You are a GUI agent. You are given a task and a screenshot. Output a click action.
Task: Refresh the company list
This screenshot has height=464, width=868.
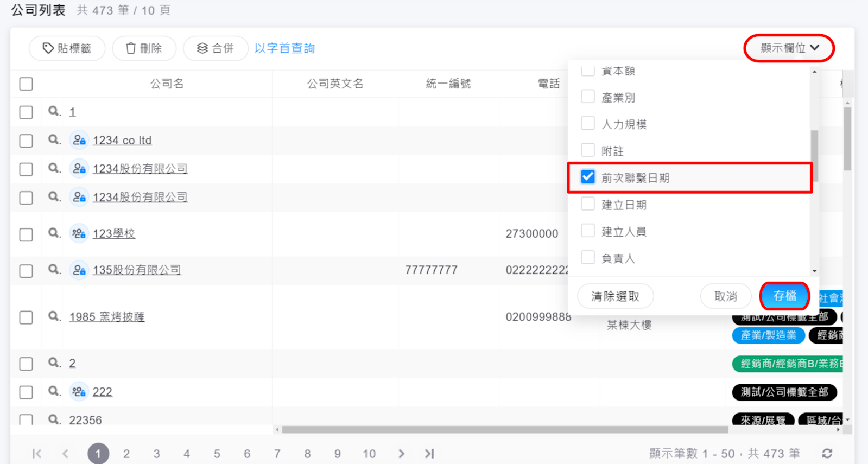827,454
